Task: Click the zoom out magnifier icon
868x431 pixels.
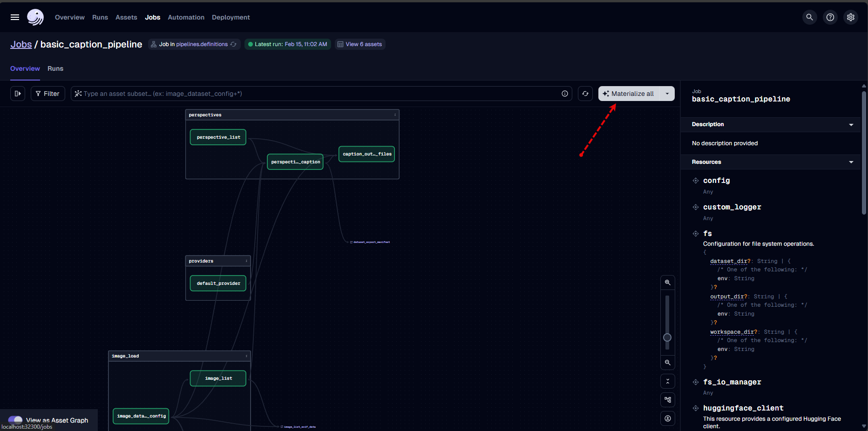Action: click(x=668, y=363)
